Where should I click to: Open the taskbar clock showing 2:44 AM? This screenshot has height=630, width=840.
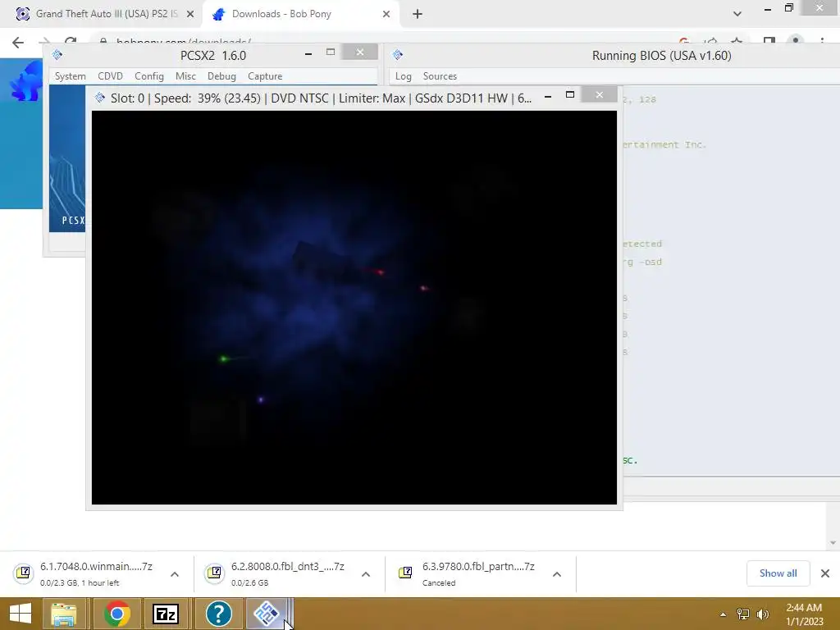pyautogui.click(x=804, y=614)
